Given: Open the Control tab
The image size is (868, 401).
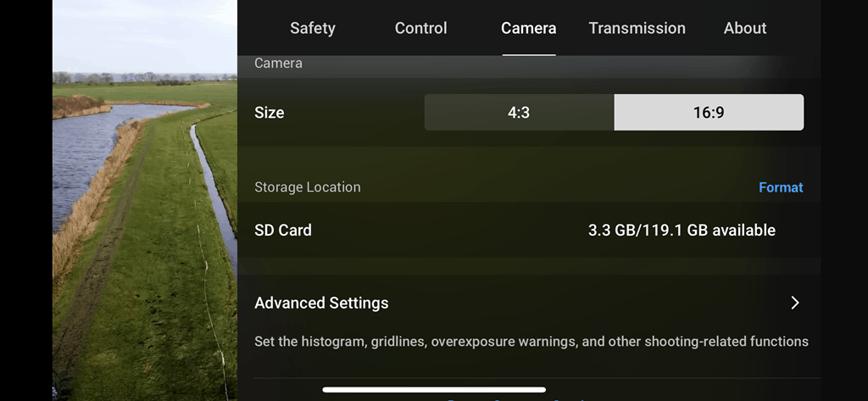Looking at the screenshot, I should [x=420, y=28].
